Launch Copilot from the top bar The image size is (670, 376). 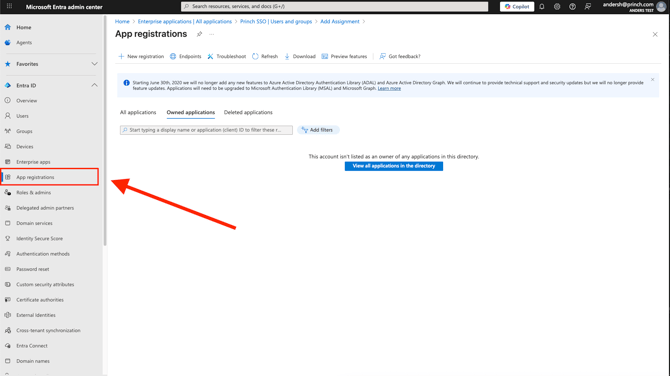click(x=517, y=6)
